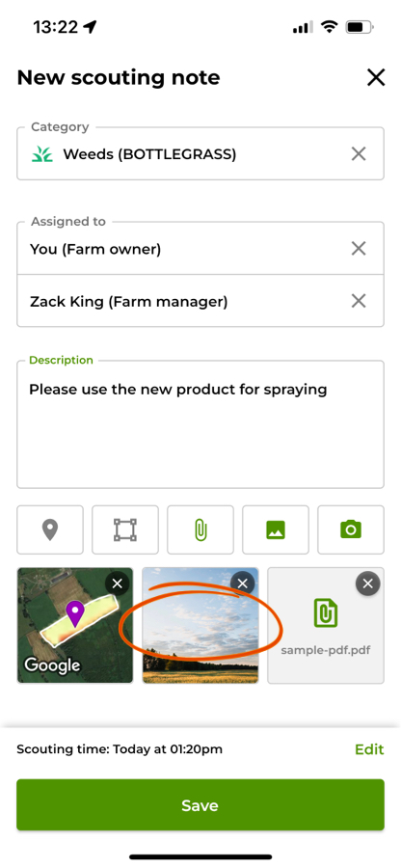Open the photo gallery image icon
The height and width of the screenshot is (868, 401).
[276, 529]
